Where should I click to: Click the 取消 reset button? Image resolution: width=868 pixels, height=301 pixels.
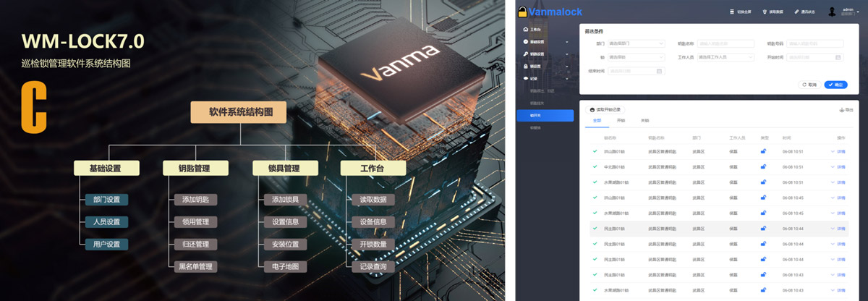click(809, 85)
